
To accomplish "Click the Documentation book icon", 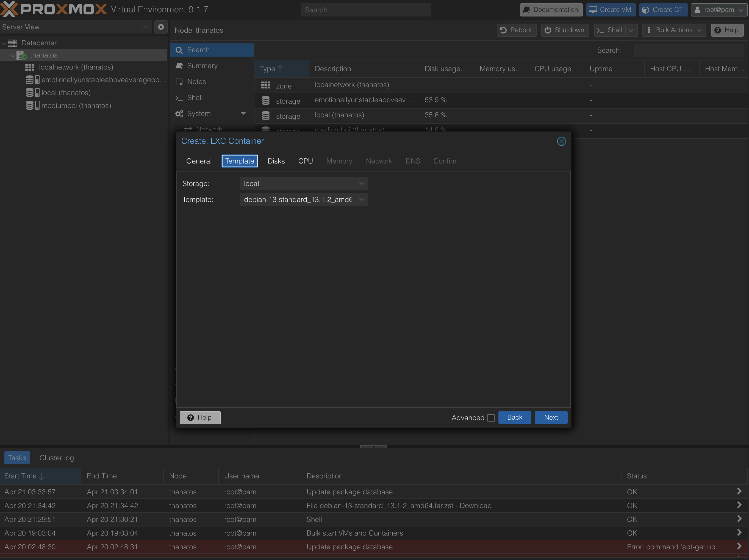I will pos(526,10).
